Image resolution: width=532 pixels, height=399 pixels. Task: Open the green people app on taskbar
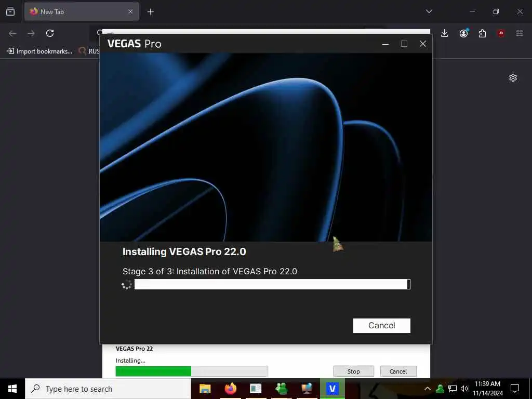click(282, 389)
